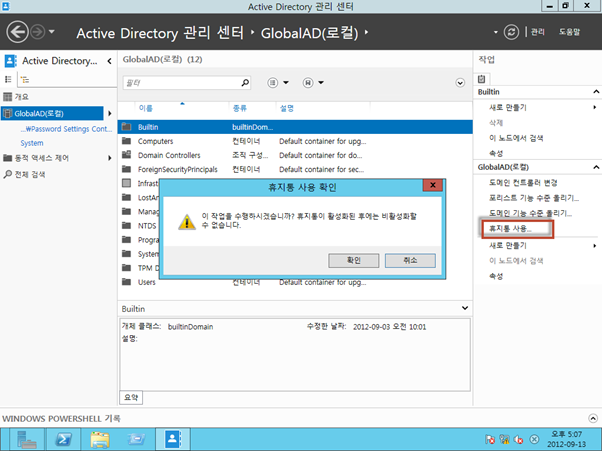The width and height of the screenshot is (602, 451).
Task: Switch to tree view in navigation pane
Action: (x=25, y=80)
